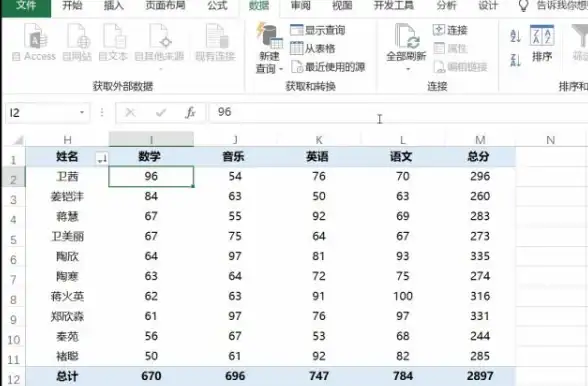Select cell with total 2897
Viewport: 588px width, 386px height.
[480, 376]
